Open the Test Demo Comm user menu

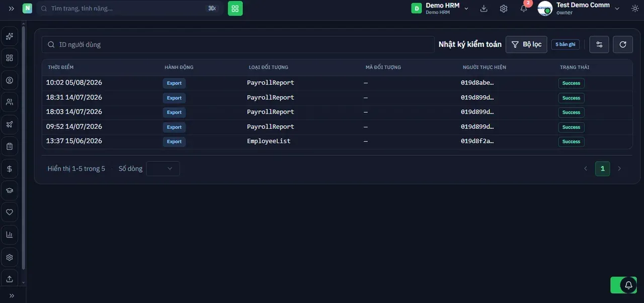(579, 9)
